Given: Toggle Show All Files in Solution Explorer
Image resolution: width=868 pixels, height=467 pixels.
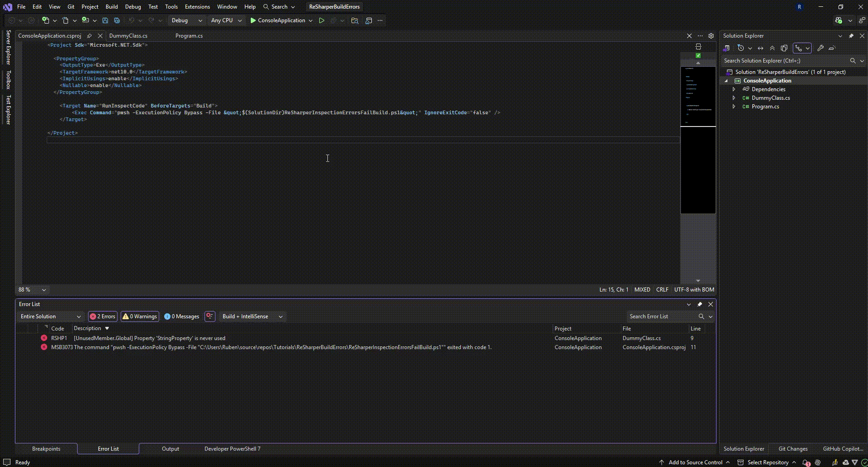Looking at the screenshot, I should tap(784, 48).
